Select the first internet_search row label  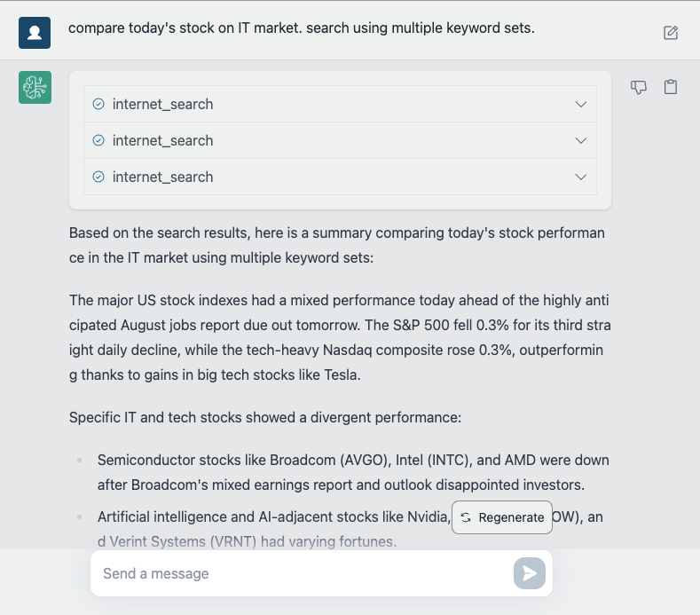click(x=163, y=104)
